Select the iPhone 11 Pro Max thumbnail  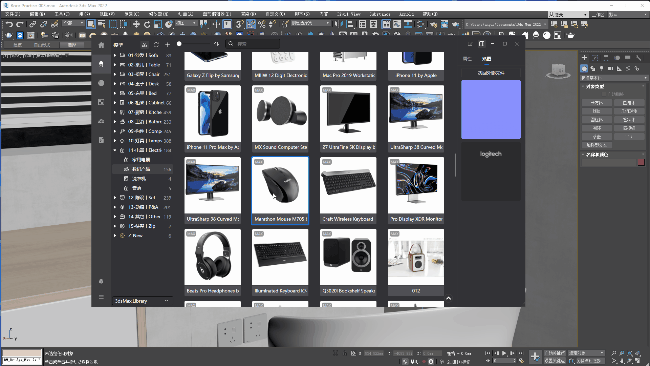pos(213,119)
